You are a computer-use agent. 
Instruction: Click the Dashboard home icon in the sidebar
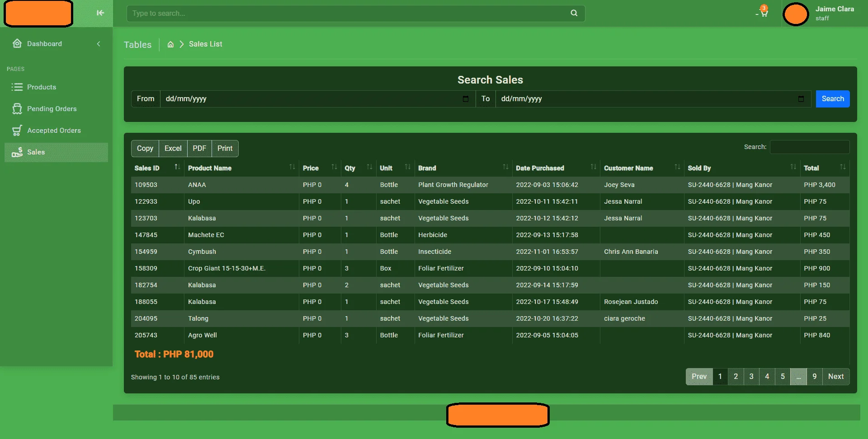pos(17,43)
